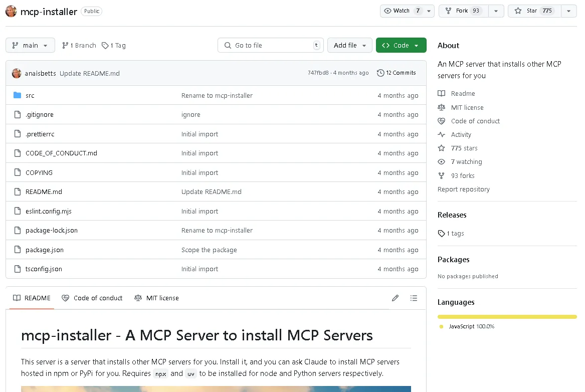Click the heart icon beside Code of conduct in About

(x=441, y=121)
